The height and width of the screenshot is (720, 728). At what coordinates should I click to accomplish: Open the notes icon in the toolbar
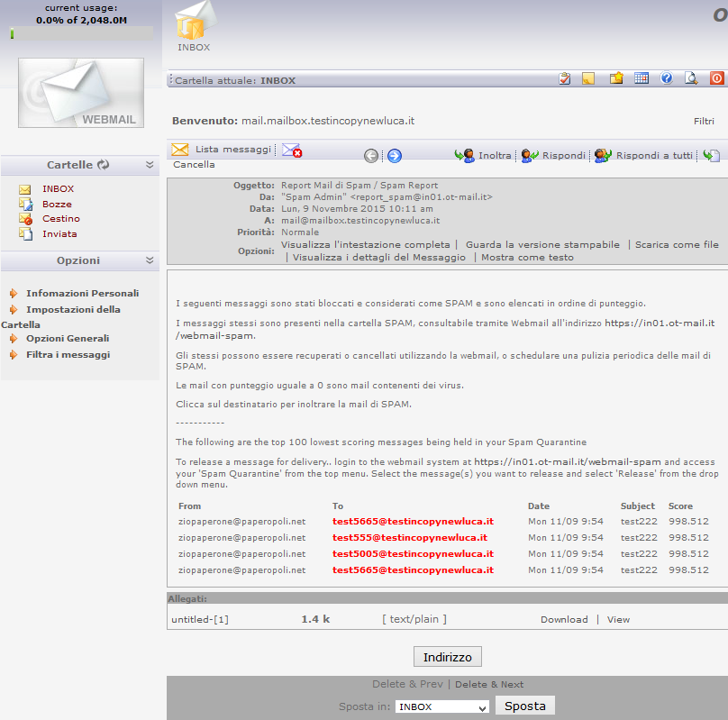[x=590, y=78]
